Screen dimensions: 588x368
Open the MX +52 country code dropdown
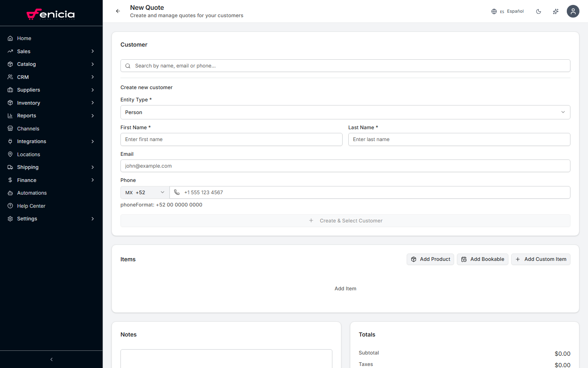(x=145, y=193)
